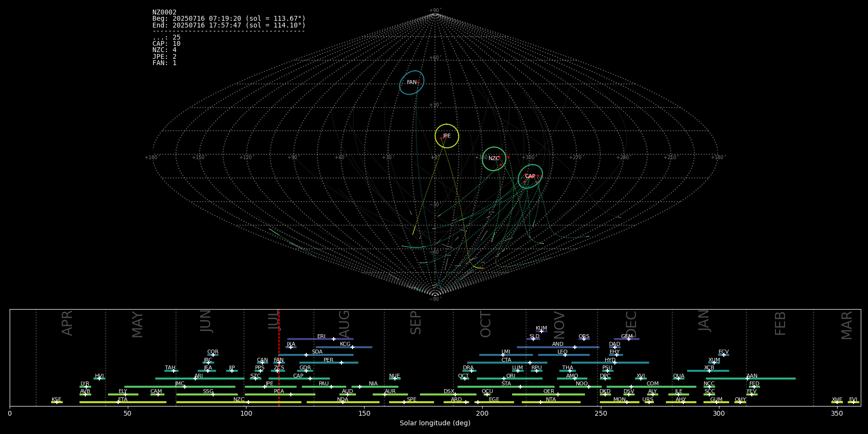The image size is (868, 434).
Task: Select the 'FAN: 1' count in legend
Action: (164, 63)
